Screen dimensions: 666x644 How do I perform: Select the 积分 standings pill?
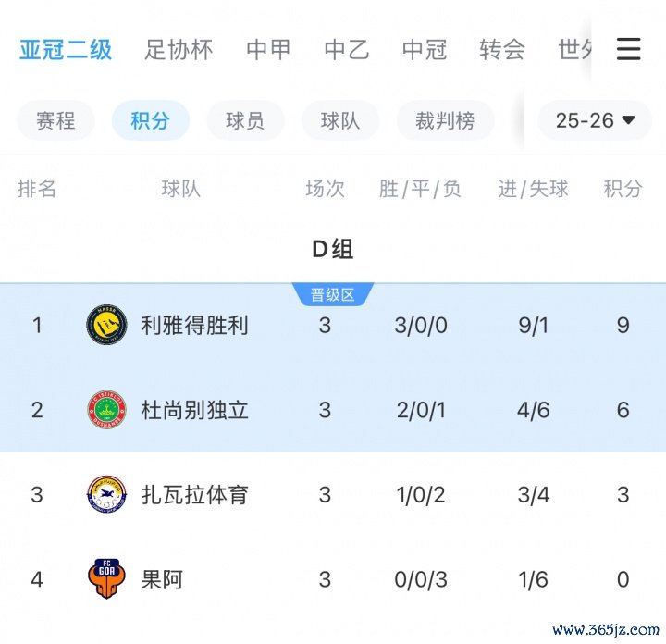pyautogui.click(x=150, y=120)
